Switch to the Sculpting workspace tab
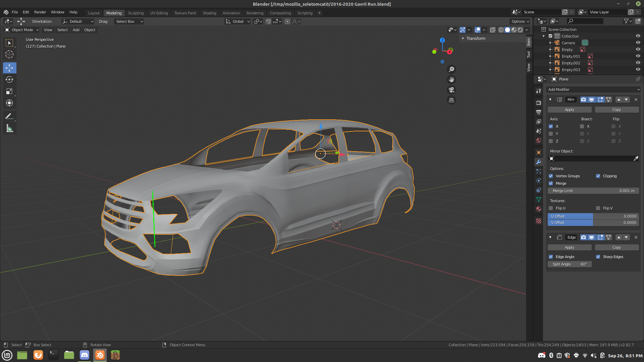Image resolution: width=644 pixels, height=362 pixels. 136,13
